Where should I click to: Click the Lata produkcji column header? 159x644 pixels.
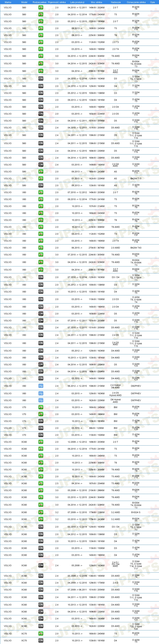77,2
